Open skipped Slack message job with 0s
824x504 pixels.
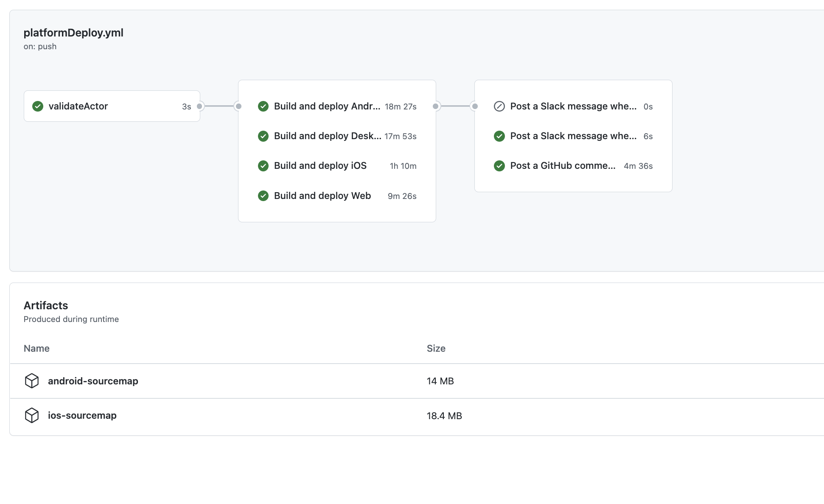pyautogui.click(x=573, y=106)
